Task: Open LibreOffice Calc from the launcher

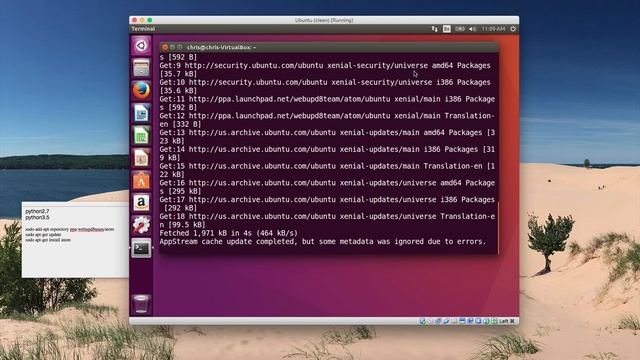Action: coord(141,136)
